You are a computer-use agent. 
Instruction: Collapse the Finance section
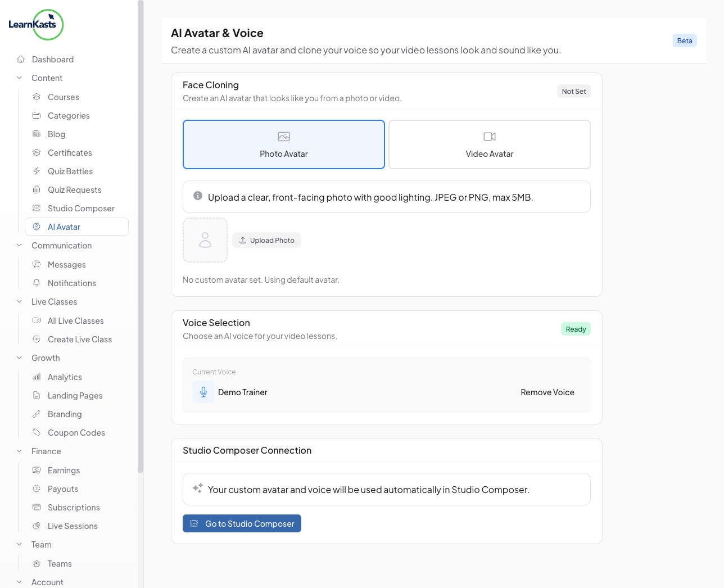coord(19,451)
